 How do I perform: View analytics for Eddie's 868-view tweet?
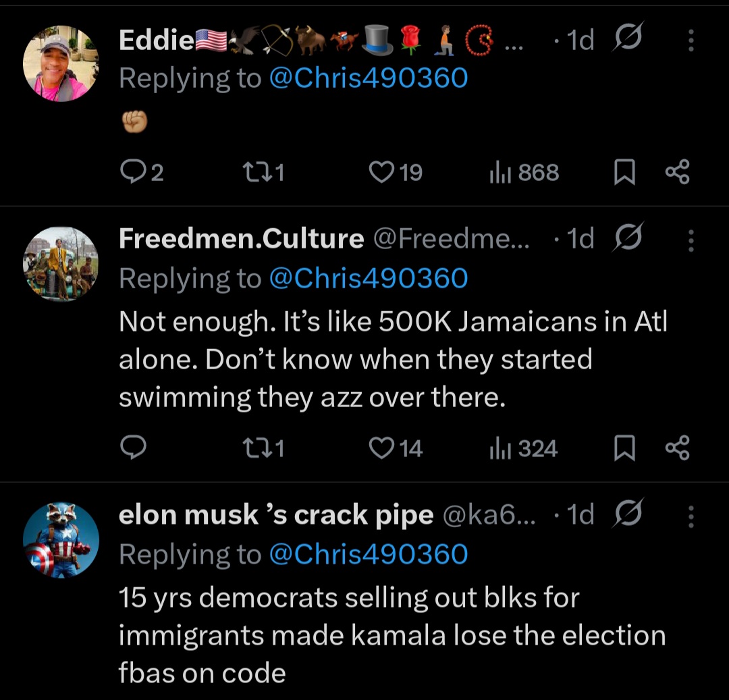click(498, 173)
